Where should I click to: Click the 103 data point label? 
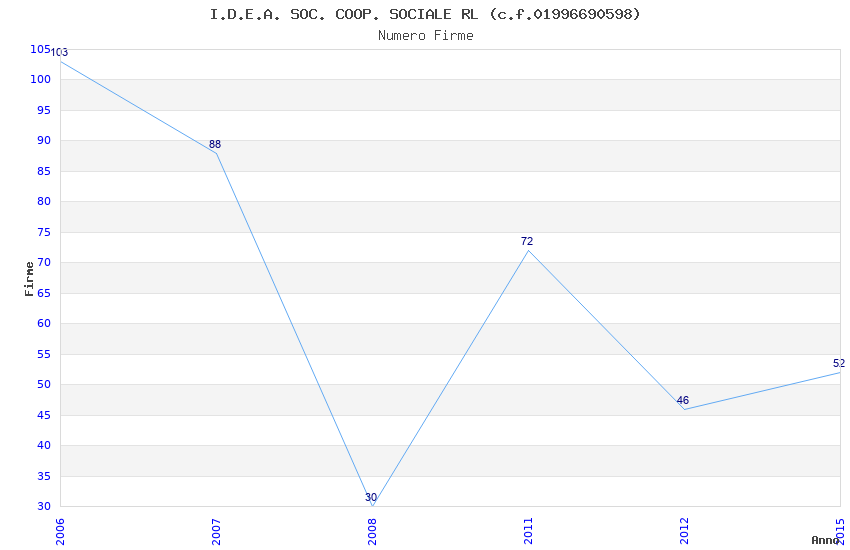click(59, 53)
